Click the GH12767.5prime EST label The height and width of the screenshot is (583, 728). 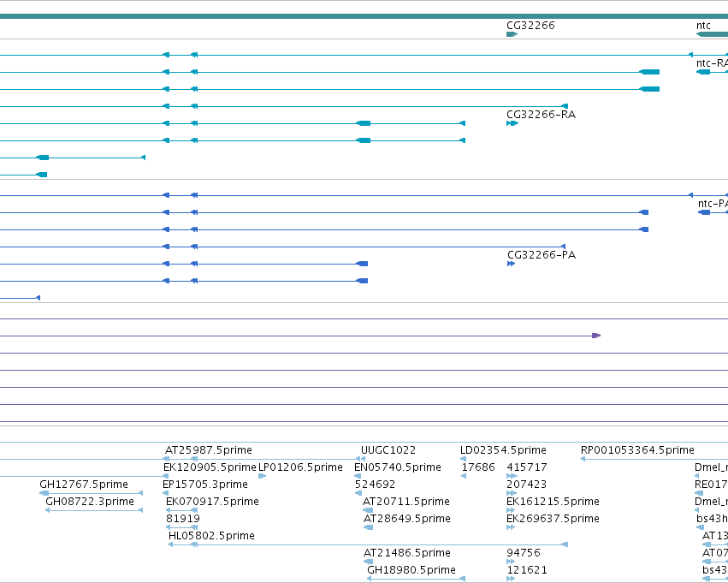coord(84,484)
